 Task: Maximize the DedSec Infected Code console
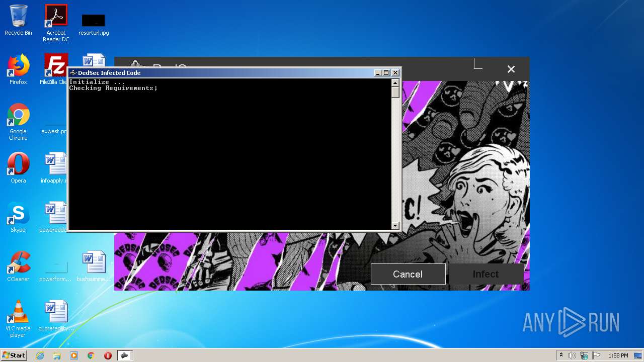[x=386, y=73]
